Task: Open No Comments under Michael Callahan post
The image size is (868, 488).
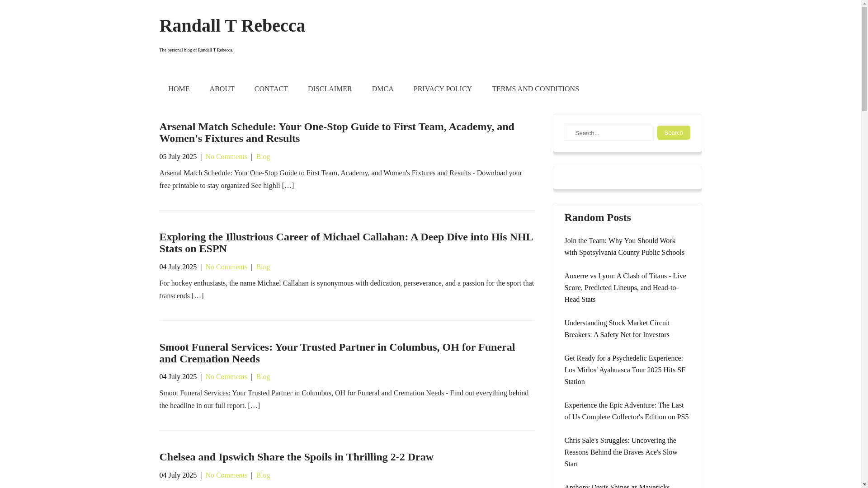Action: pyautogui.click(x=226, y=267)
